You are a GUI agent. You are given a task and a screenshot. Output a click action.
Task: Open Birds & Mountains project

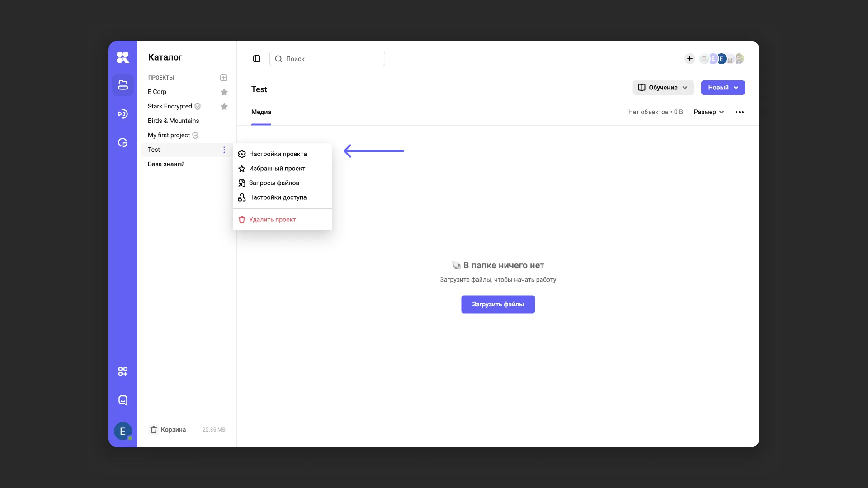tap(173, 121)
